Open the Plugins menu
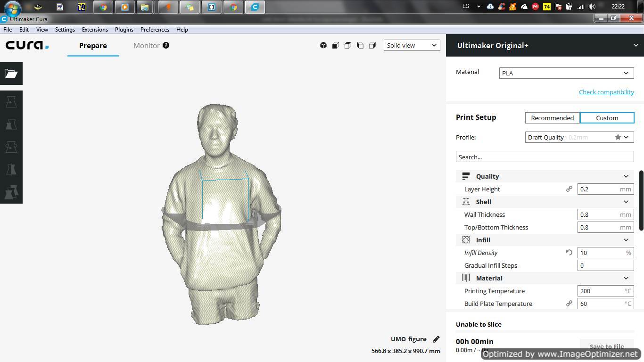Image resolution: width=644 pixels, height=362 pixels. pyautogui.click(x=124, y=29)
